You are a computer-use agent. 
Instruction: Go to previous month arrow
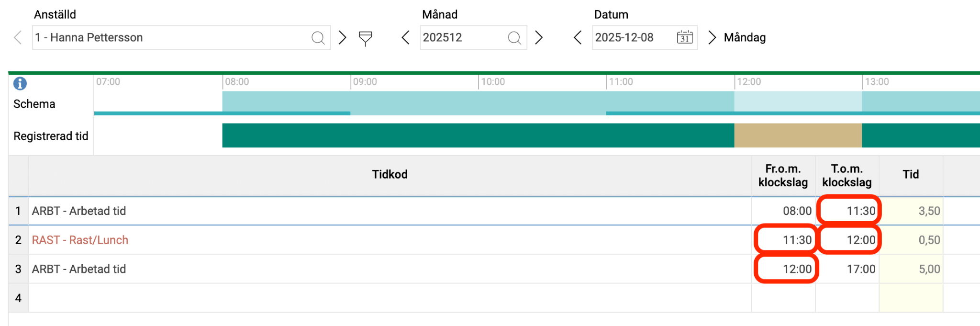(x=406, y=37)
